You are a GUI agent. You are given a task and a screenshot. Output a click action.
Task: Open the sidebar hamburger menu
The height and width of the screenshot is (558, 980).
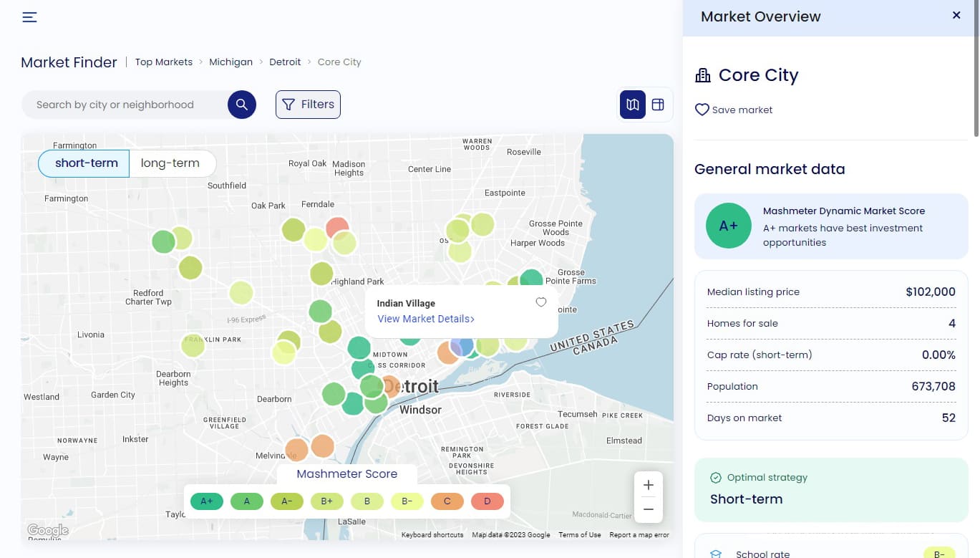(x=29, y=17)
